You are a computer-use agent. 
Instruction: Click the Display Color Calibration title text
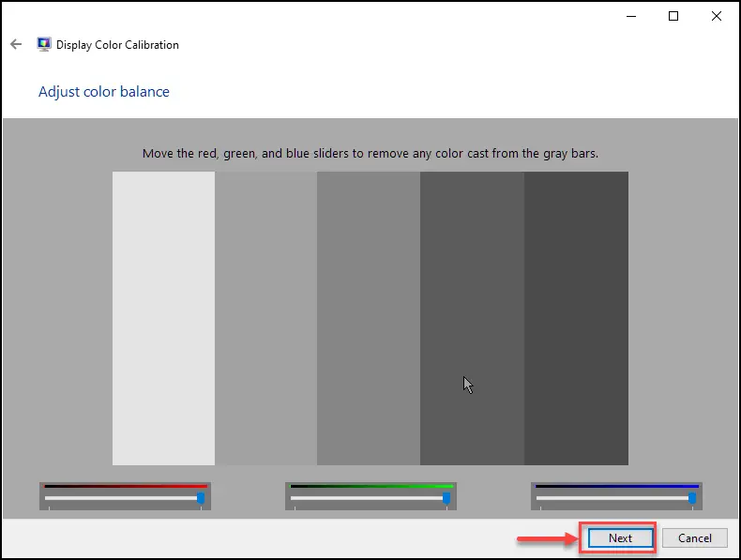pyautogui.click(x=117, y=45)
